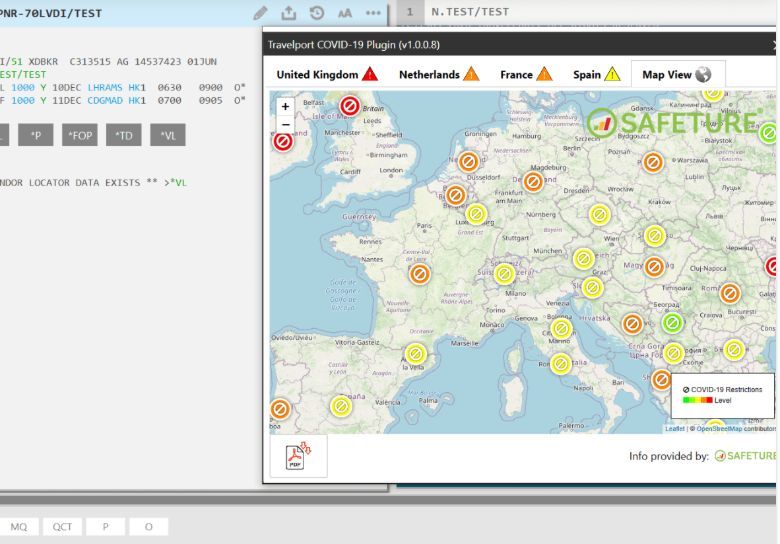This screenshot has width=780, height=544.
Task: Click flight 1000 on the 11DEC line
Action: tap(23, 100)
